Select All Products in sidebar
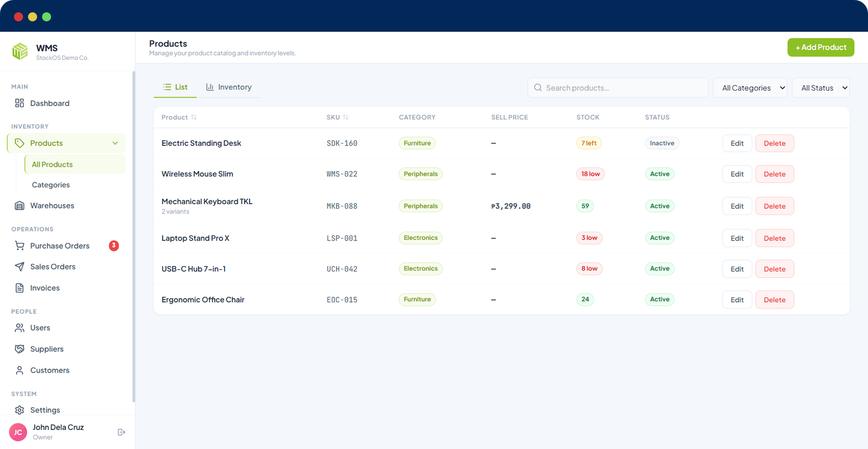 point(75,165)
